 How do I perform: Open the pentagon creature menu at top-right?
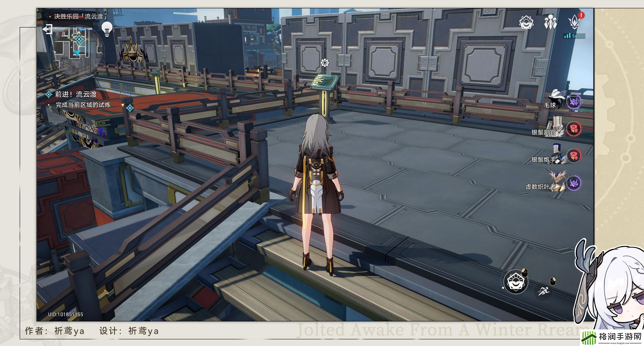526,23
